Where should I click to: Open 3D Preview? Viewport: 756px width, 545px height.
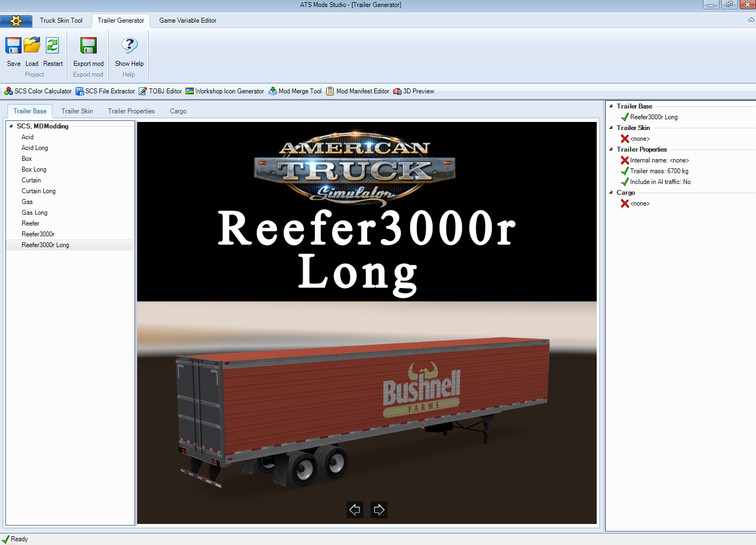pyautogui.click(x=414, y=91)
